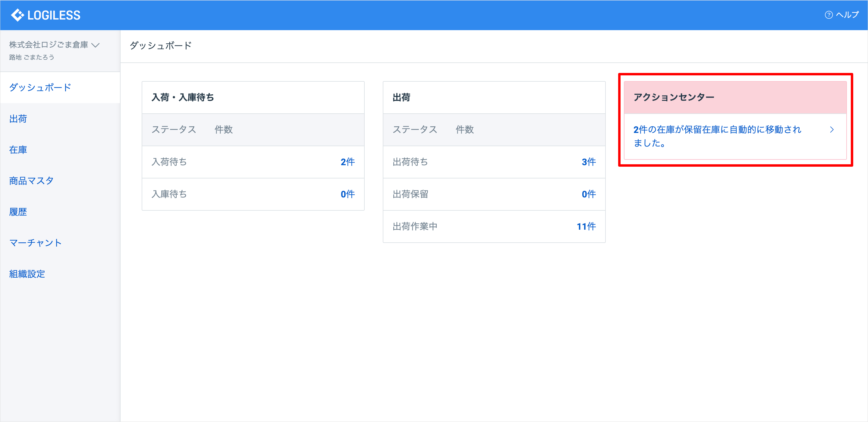Click the 入荷待ち status label
868x422 pixels.
tap(169, 162)
